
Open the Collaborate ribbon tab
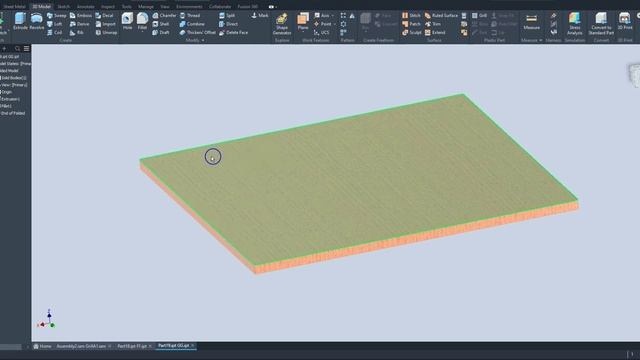(220, 7)
